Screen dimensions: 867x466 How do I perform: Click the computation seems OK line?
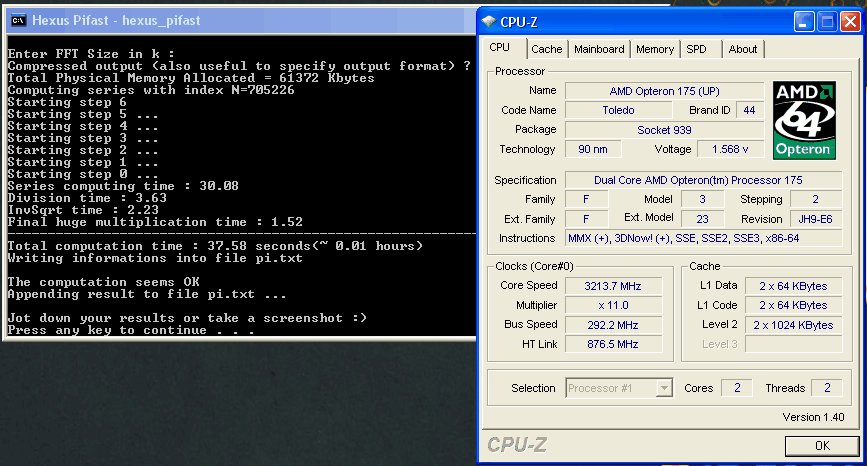(103, 282)
